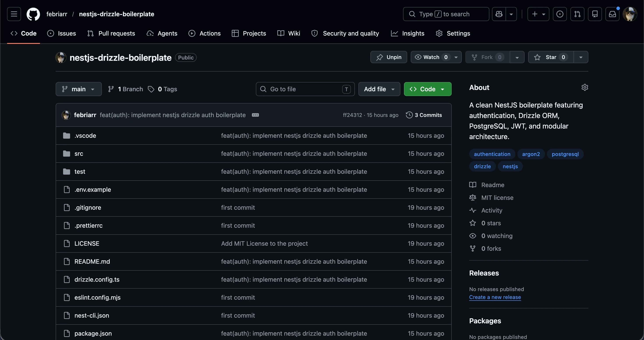The image size is (644, 340).
Task: View 0 Tags
Action: (162, 89)
